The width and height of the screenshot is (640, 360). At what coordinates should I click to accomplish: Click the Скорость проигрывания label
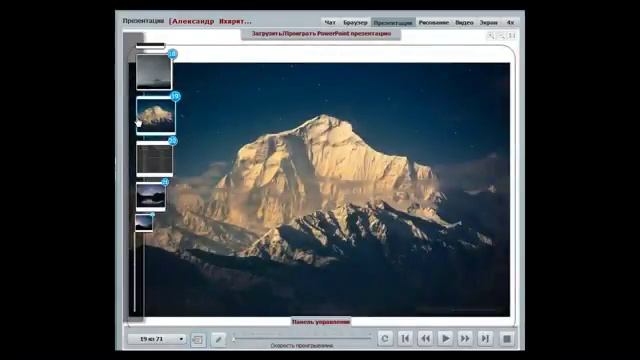pos(302,346)
